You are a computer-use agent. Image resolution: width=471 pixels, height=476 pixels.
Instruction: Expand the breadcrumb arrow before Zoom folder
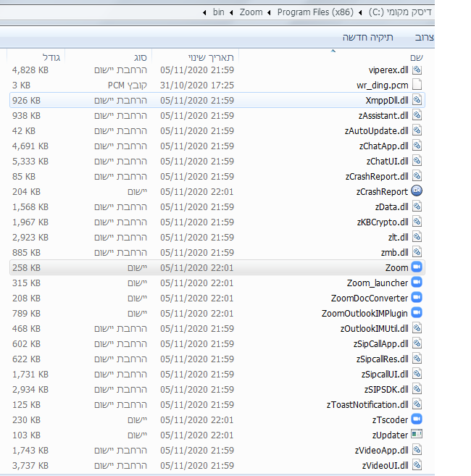click(x=231, y=12)
